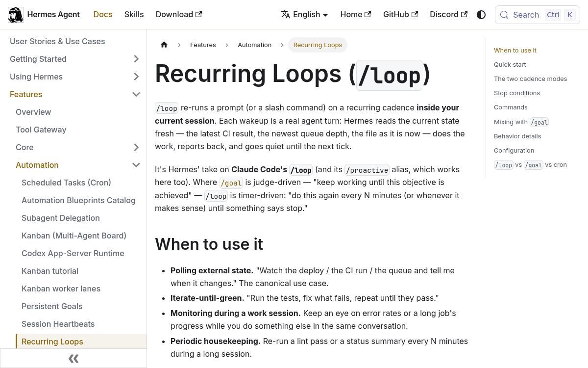Open the Download external link
The height and width of the screenshot is (368, 588).
pos(179,15)
